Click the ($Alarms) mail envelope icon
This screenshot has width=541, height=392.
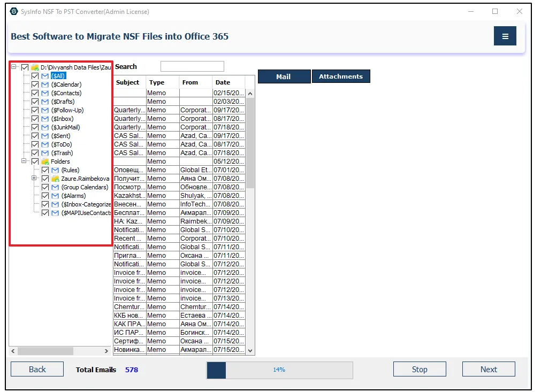click(55, 196)
